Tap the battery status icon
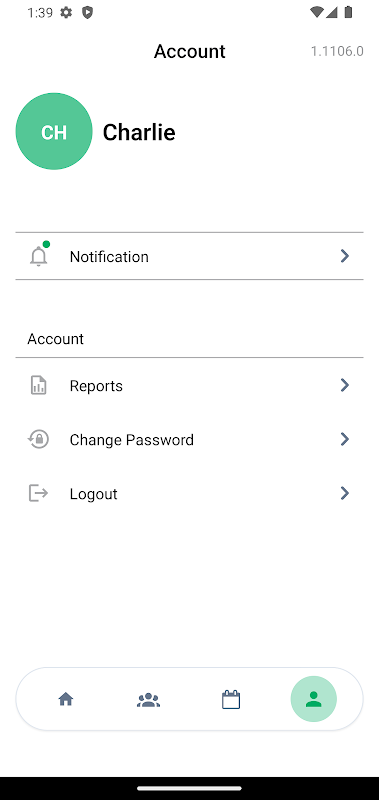The height and width of the screenshot is (800, 379). [348, 12]
